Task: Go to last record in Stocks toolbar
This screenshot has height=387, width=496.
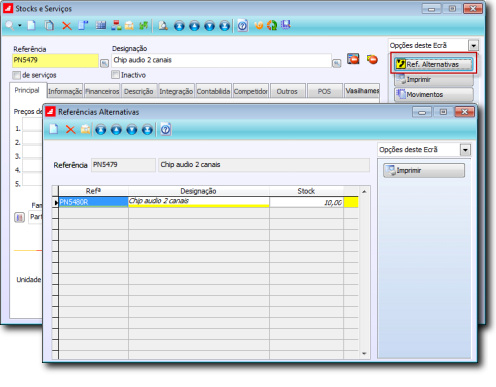Action: tap(225, 26)
